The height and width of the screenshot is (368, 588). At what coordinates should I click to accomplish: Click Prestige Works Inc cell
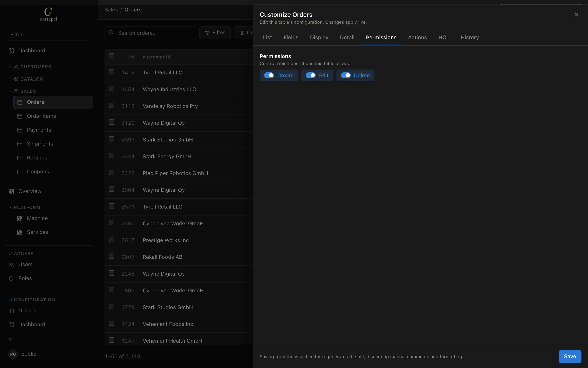[x=165, y=240]
